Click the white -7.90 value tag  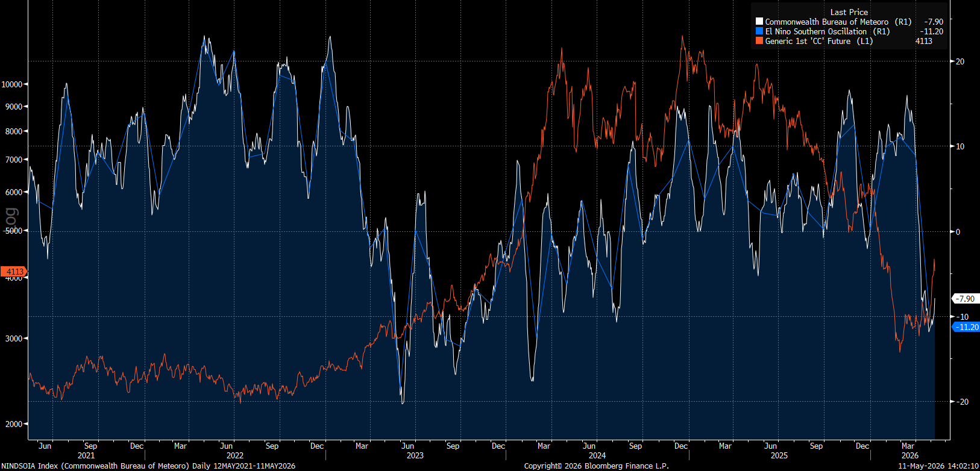[965, 299]
